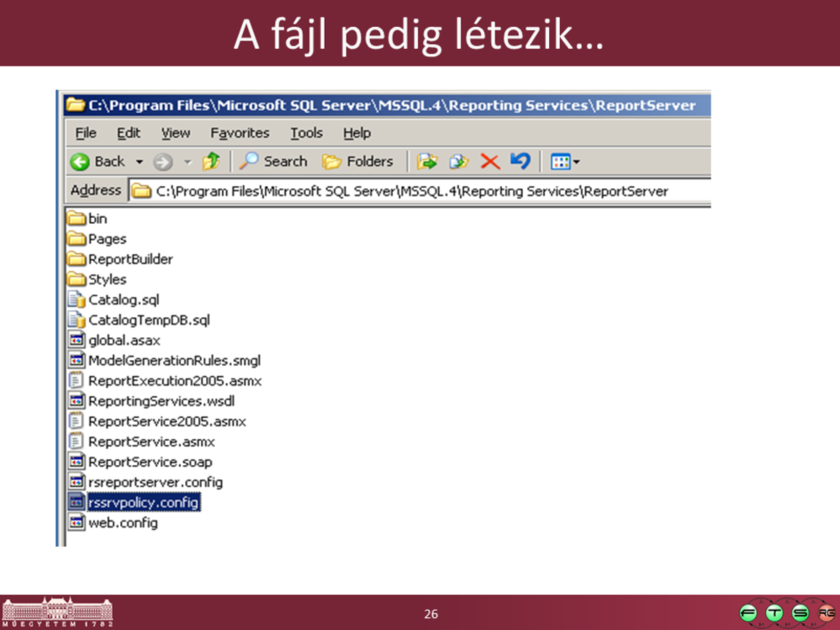The image size is (840, 630).
Task: Click the Catalog.sql file name
Action: 124,300
